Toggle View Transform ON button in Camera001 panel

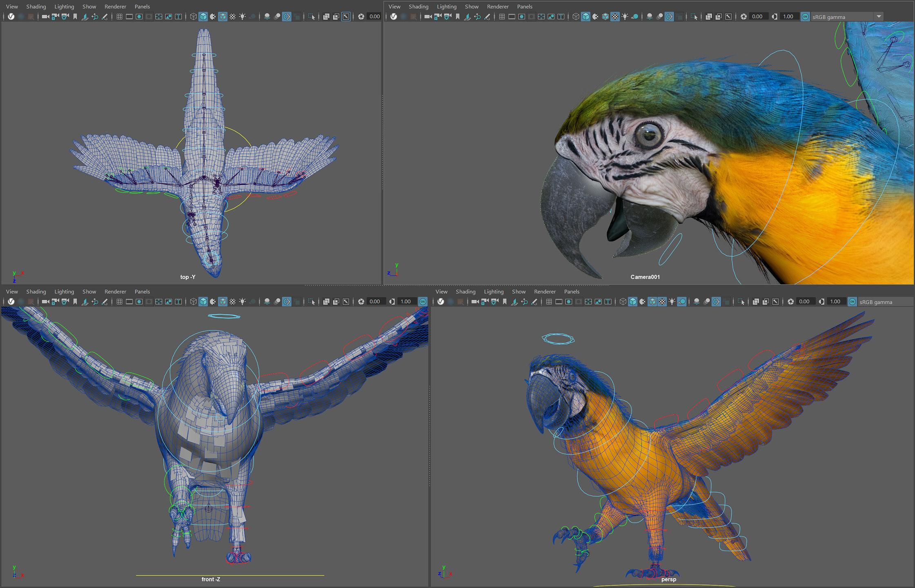click(805, 17)
